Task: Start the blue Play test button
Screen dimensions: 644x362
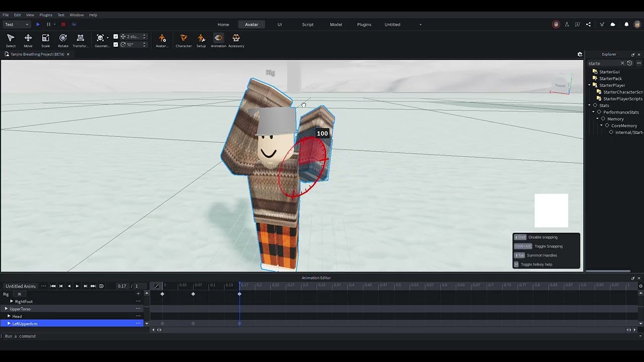Action: pos(38,24)
